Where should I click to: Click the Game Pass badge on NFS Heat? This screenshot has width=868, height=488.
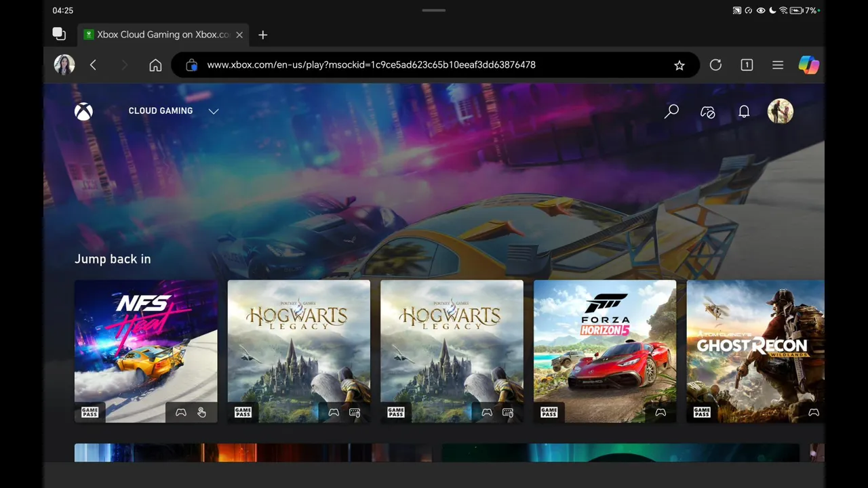tap(90, 412)
